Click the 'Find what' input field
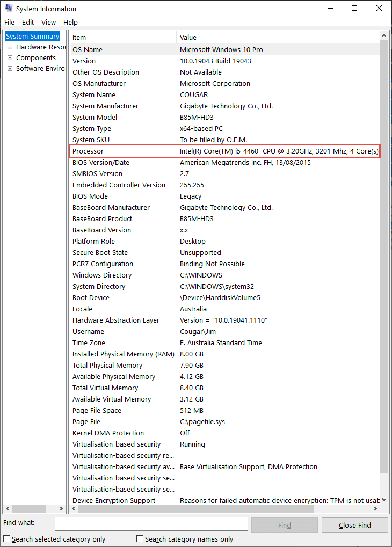This screenshot has height=547, width=392. [151, 524]
